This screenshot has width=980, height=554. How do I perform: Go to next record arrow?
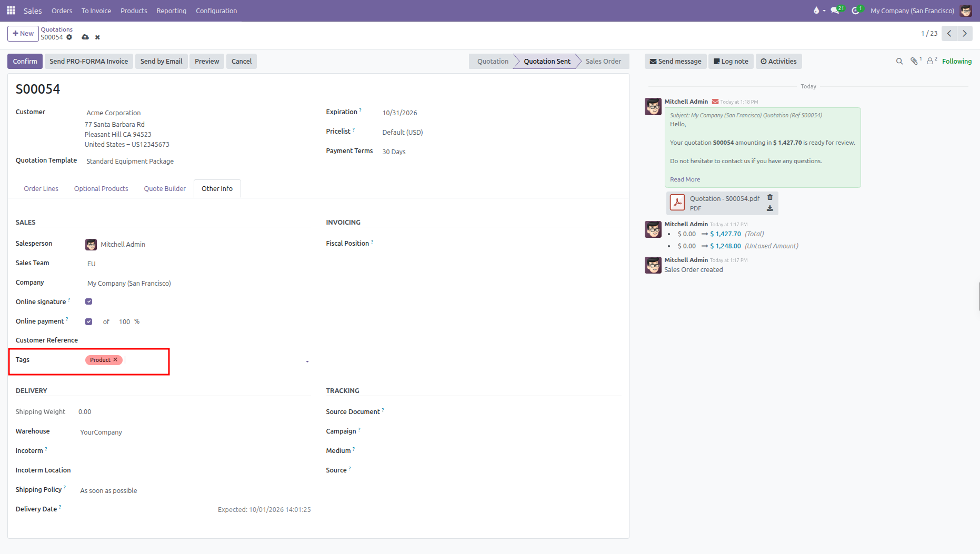(965, 33)
